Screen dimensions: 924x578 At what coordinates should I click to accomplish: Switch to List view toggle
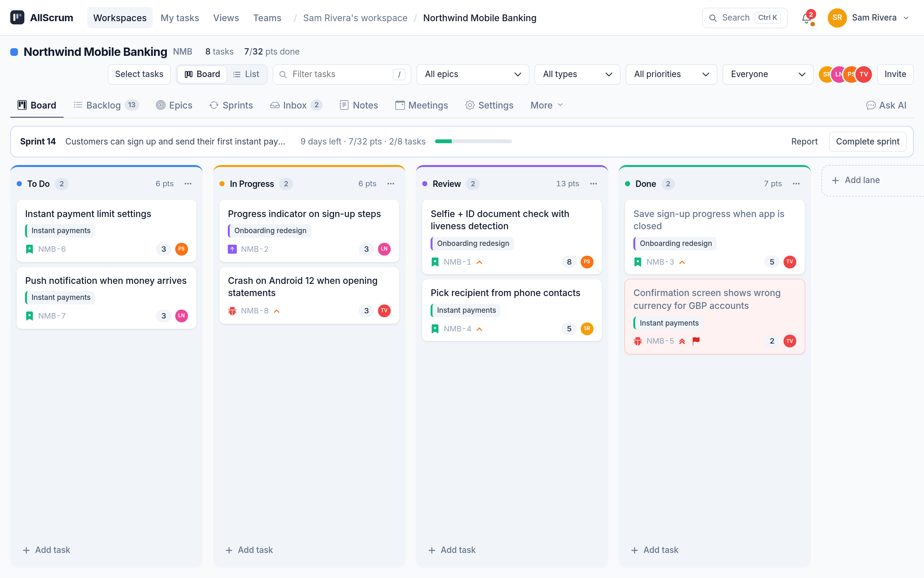[x=246, y=74]
